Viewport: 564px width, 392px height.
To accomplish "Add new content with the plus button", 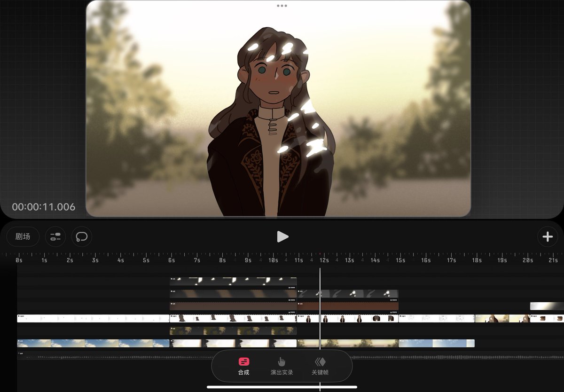I will [548, 236].
